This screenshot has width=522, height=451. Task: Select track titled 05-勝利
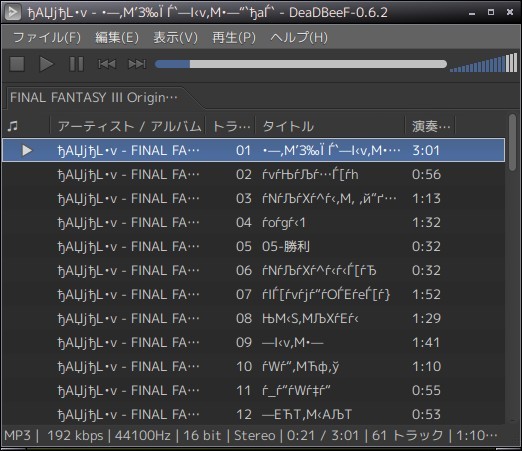254,246
